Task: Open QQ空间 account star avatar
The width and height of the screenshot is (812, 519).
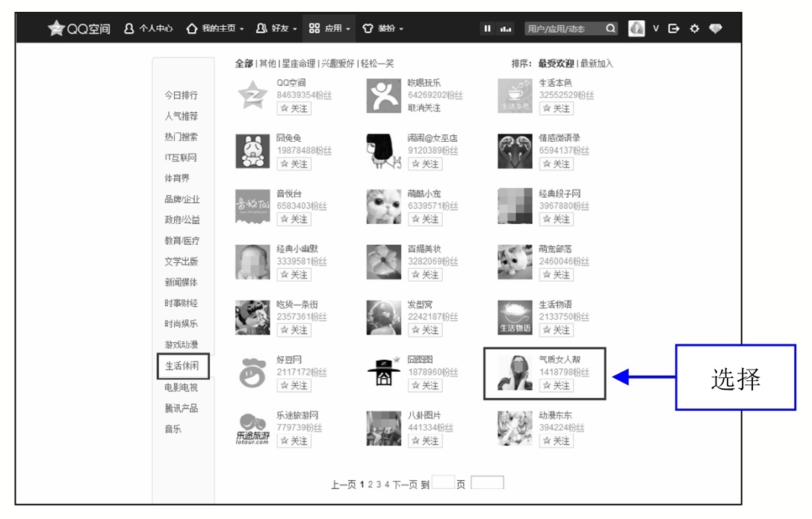Action: tap(252, 96)
